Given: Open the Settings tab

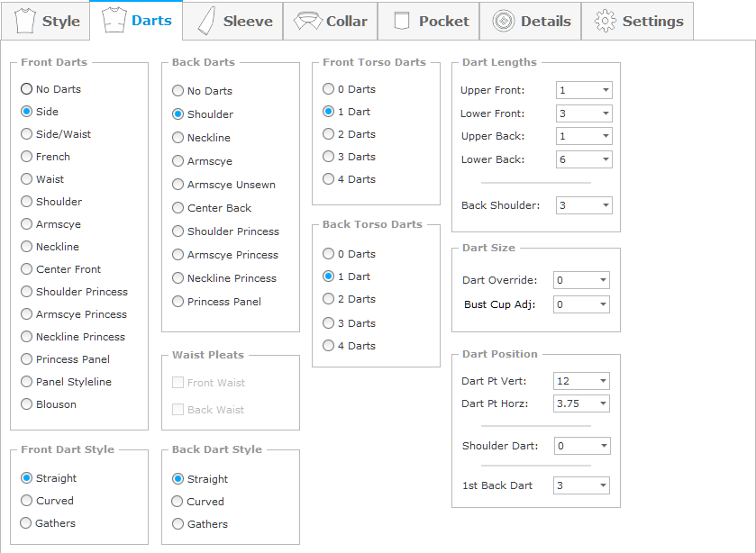Looking at the screenshot, I should (x=637, y=21).
